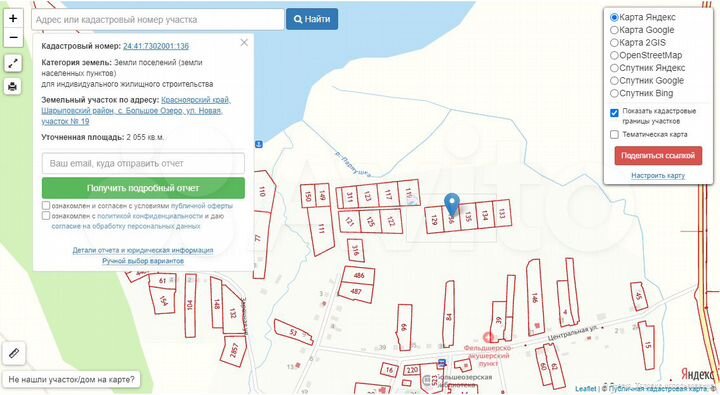Select Спутник Яндекс radio option

614,68
